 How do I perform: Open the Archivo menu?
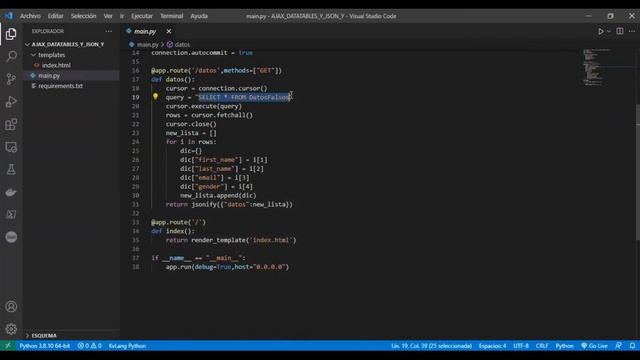click(x=30, y=16)
